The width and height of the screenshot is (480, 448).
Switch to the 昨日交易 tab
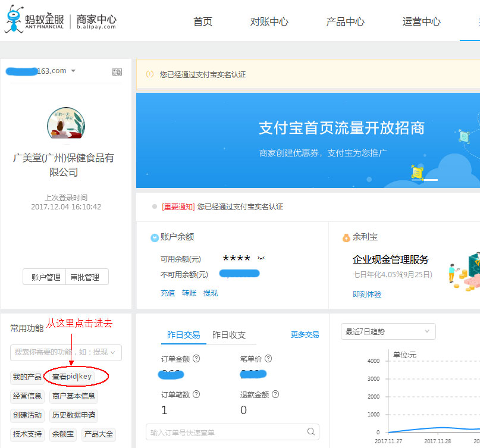(183, 335)
